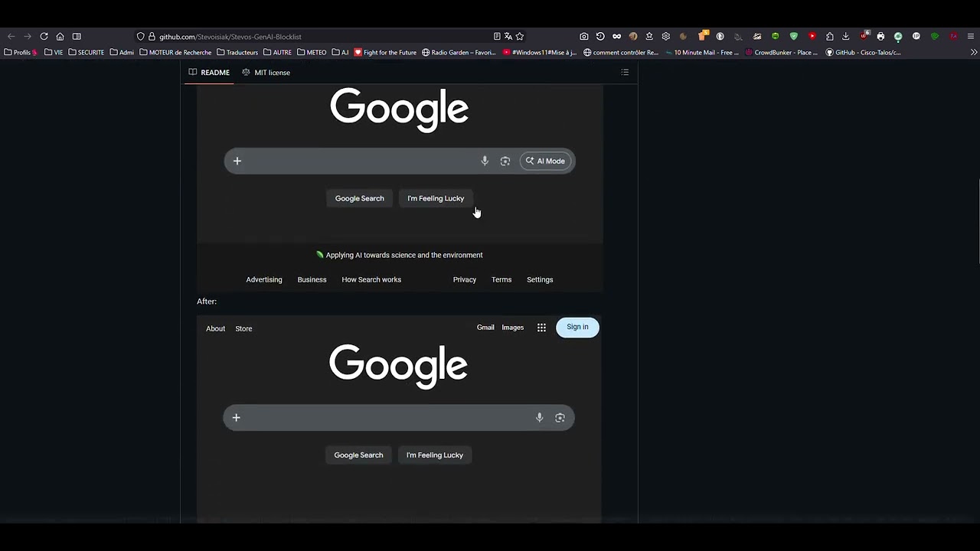Print the page using printer icon
The image size is (980, 551).
click(x=880, y=36)
